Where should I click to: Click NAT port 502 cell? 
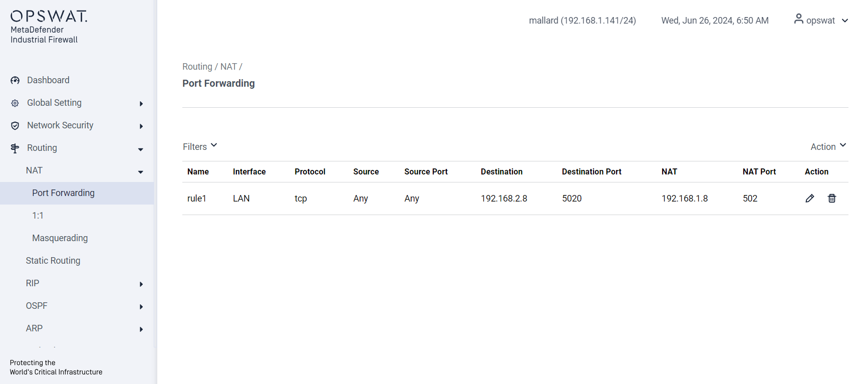click(750, 199)
